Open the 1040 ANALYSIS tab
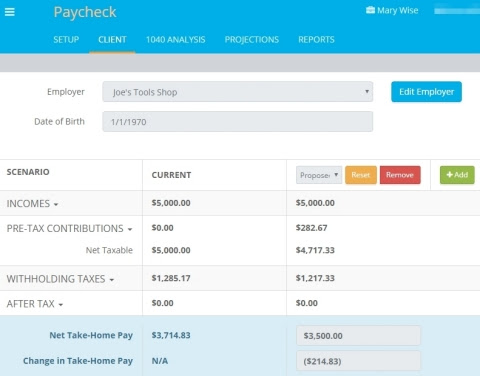The height and width of the screenshot is (376, 480). pos(176,40)
